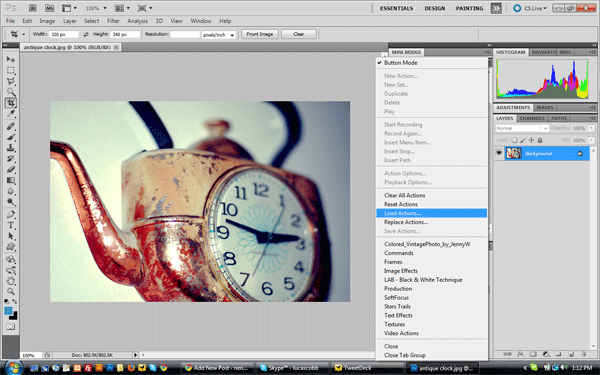600x375 pixels.
Task: Toggle Lock transparent pixels
Action: point(514,140)
